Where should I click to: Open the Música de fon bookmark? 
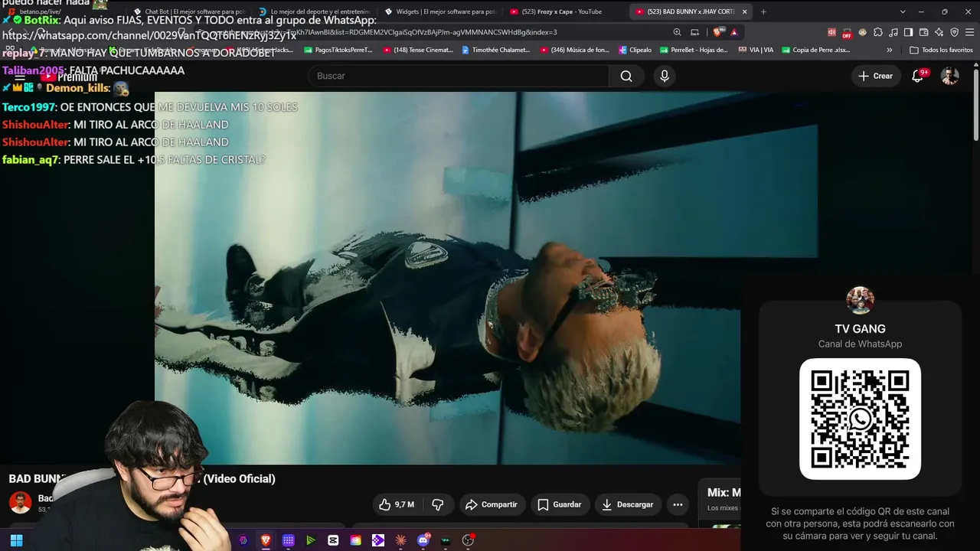coord(575,50)
